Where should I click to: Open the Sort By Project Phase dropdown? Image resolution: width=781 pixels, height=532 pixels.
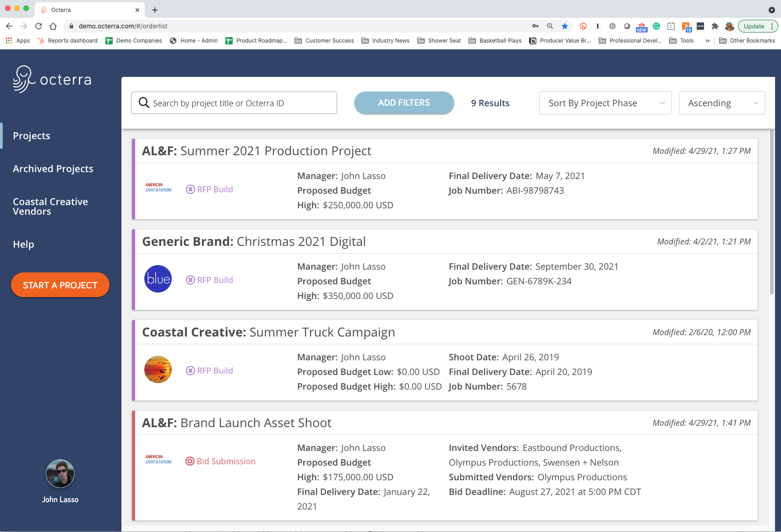click(x=605, y=103)
